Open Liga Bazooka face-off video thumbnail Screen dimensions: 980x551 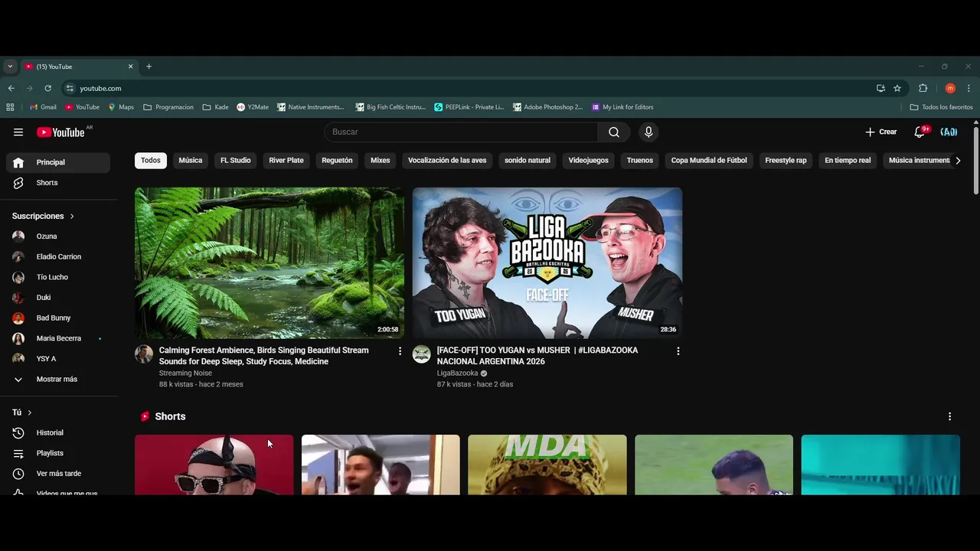pyautogui.click(x=547, y=262)
